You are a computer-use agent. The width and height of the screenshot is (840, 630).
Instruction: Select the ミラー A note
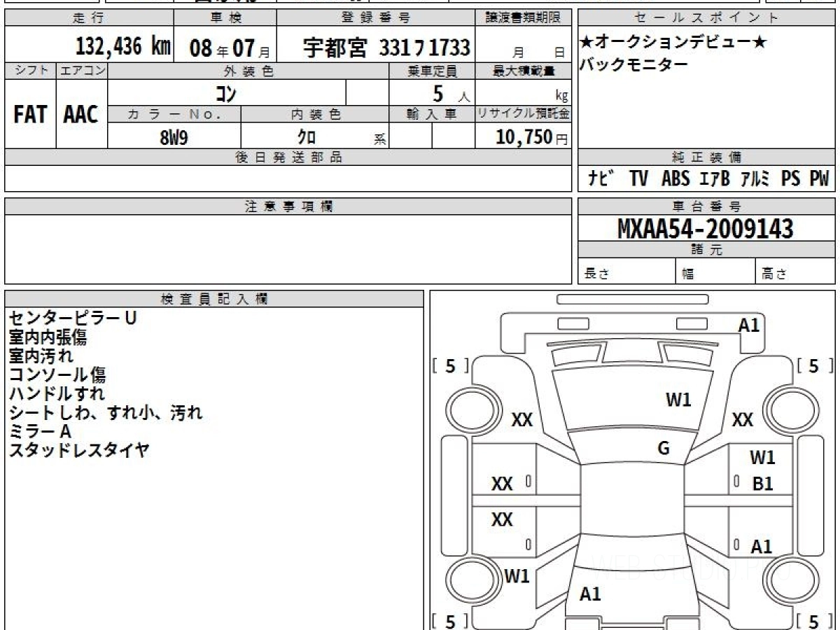click(x=40, y=431)
